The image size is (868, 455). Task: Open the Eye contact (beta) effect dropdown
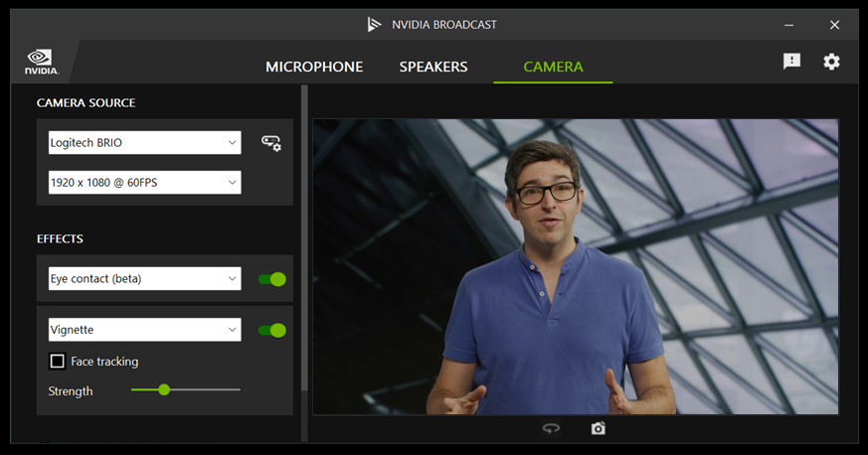144,279
